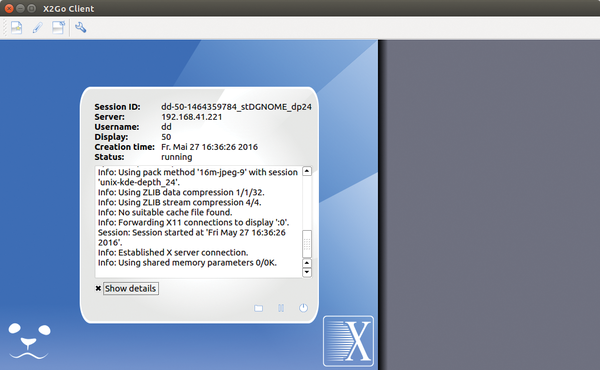Click scrollbar up arrow at top of log

[307, 171]
